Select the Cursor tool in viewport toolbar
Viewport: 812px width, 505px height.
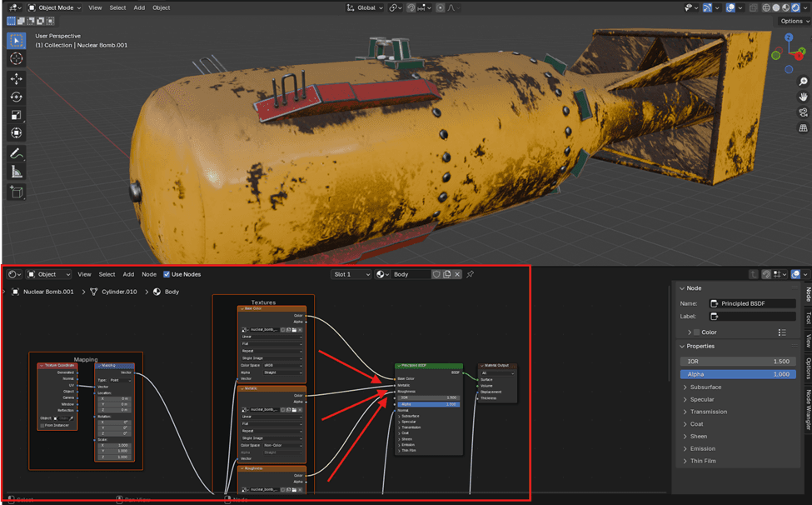pyautogui.click(x=17, y=59)
